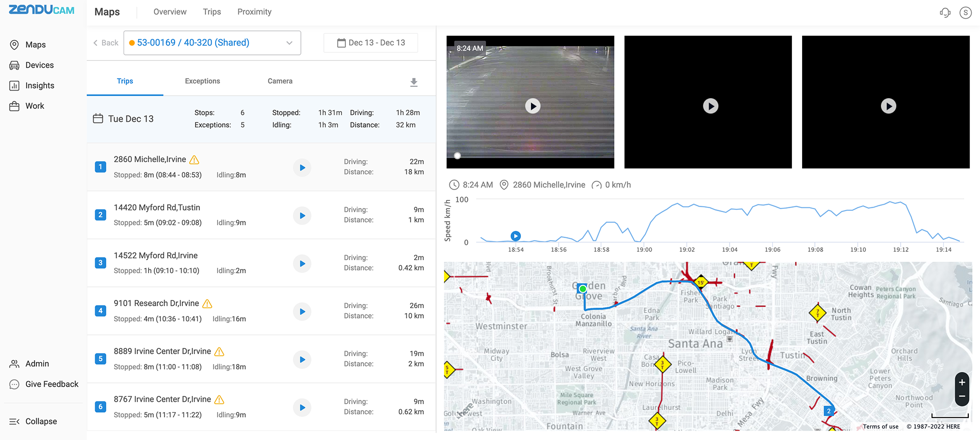980x440 pixels.
Task: Open the Proximity tab
Action: [x=254, y=12]
